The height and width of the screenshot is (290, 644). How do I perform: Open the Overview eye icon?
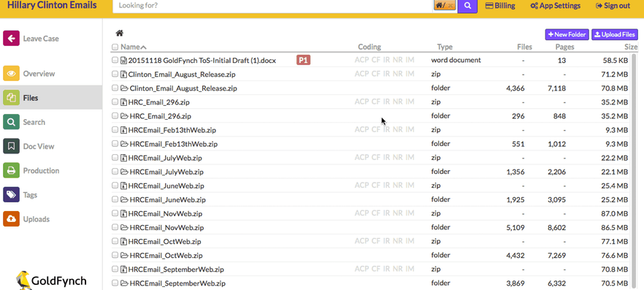point(11,74)
